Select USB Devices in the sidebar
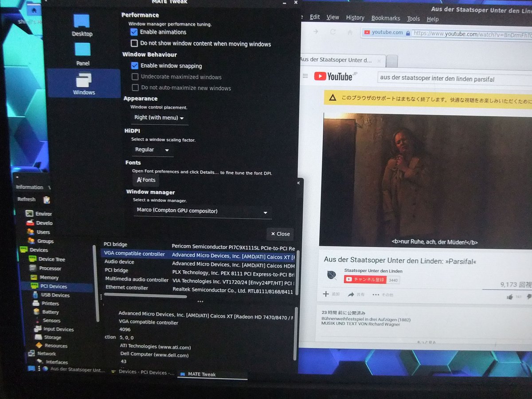Image resolution: width=532 pixels, height=399 pixels. [51, 295]
